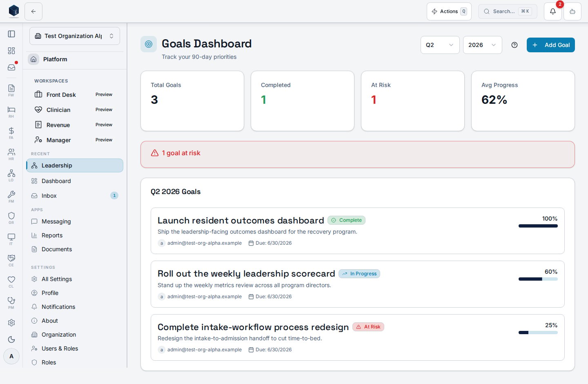Viewport: 588px width, 384px height.
Task: Open the CE handshake rail icon
Action: pos(11,260)
